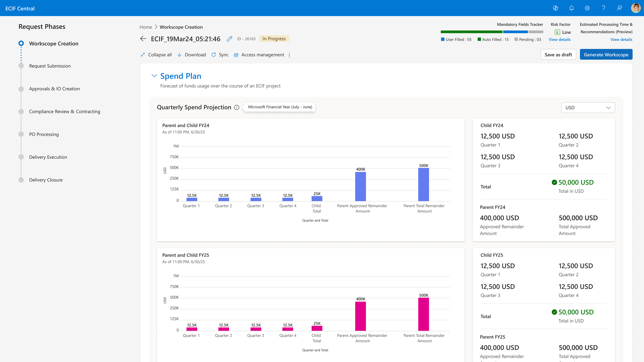Select the Workscope Creation phase radio
The height and width of the screenshot is (362, 644).
point(21,44)
